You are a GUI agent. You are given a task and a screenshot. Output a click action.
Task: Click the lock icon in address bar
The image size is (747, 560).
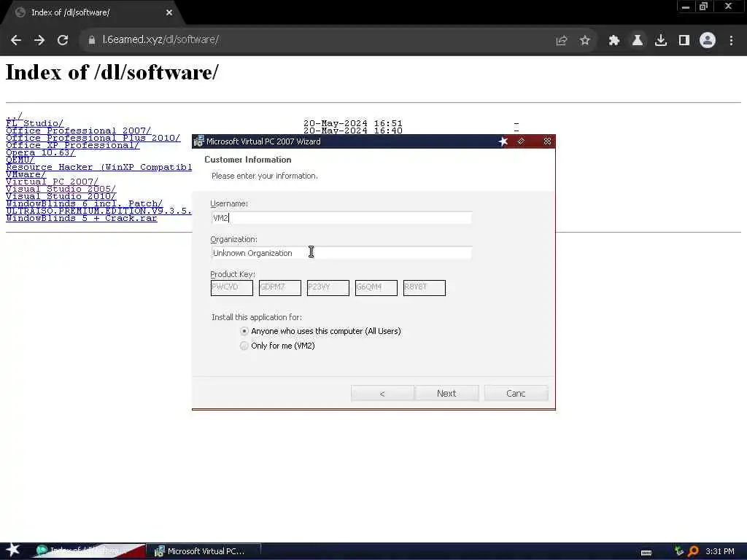(91, 41)
